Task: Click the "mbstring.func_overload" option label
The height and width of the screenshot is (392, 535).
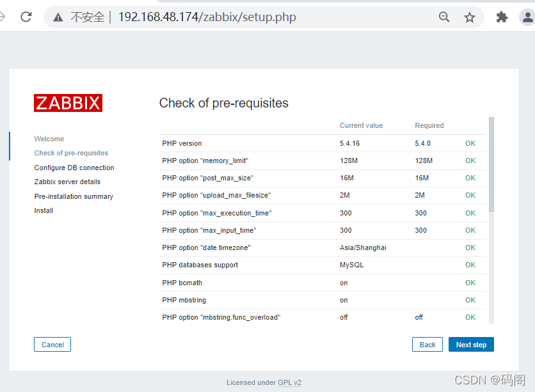Action: pos(221,317)
